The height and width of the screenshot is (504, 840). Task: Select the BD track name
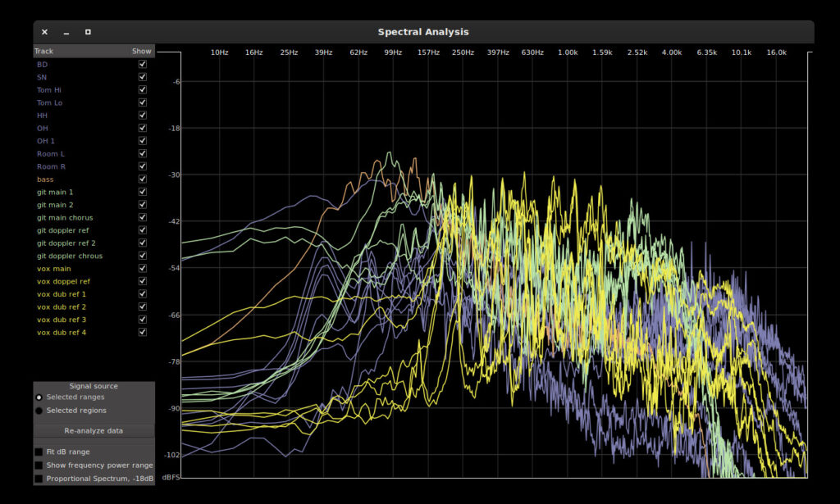pos(43,65)
